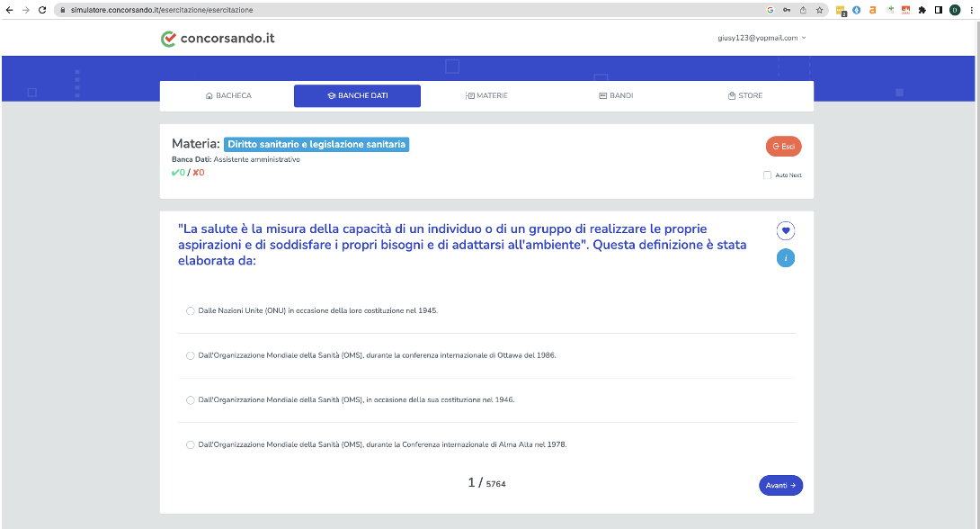Screen dimensions: 980x529
Task: Reload page with browser refresh icon
Action: tap(42, 10)
